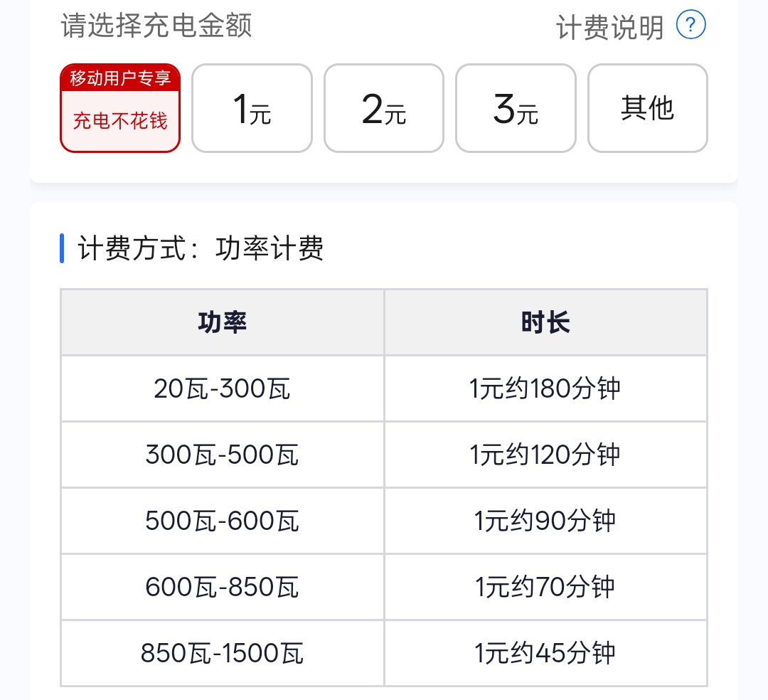Select the 时长 column header

545,322
